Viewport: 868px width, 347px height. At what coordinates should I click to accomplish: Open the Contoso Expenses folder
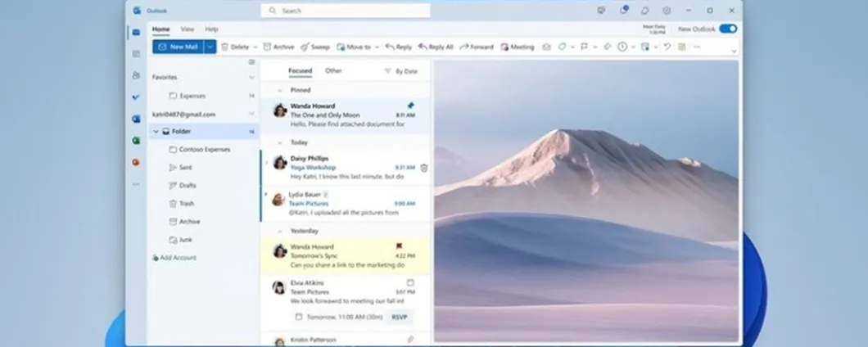(x=200, y=150)
